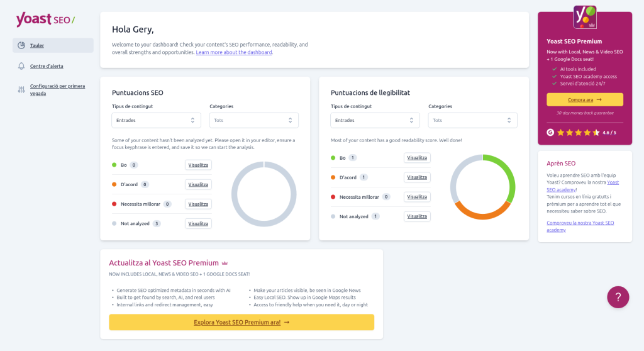This screenshot has height=351, width=644.
Task: Open help with the question mark button
Action: 618,297
